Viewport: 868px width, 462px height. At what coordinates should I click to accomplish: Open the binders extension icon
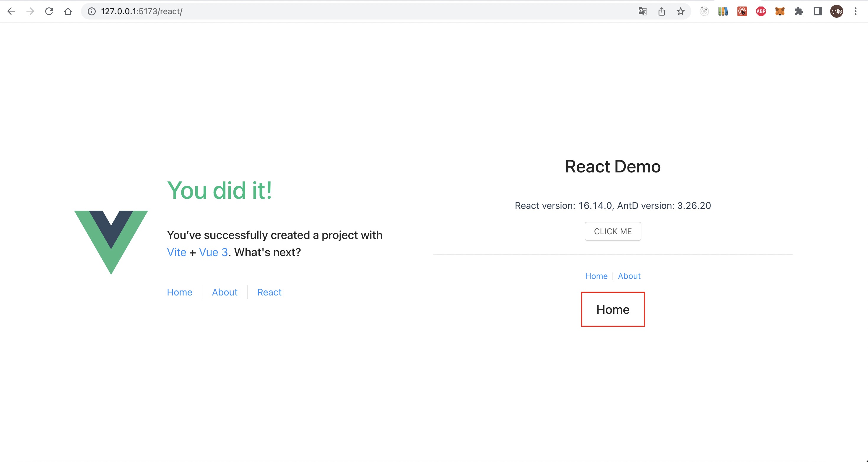point(723,12)
